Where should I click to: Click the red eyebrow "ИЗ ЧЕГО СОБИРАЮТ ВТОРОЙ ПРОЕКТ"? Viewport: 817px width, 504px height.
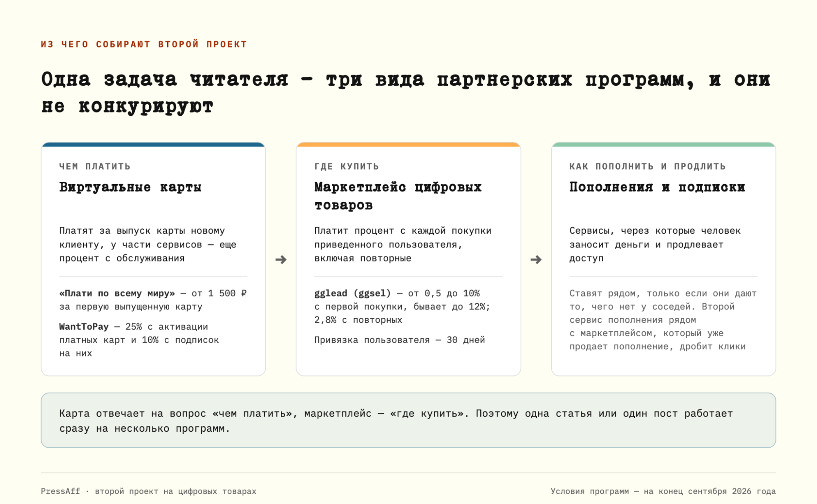point(144,44)
